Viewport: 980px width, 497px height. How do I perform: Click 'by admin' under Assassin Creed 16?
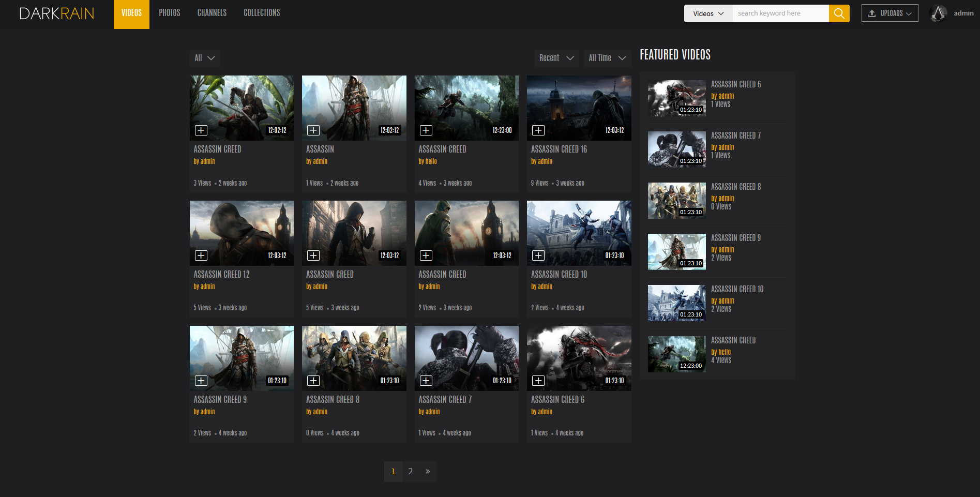541,161
